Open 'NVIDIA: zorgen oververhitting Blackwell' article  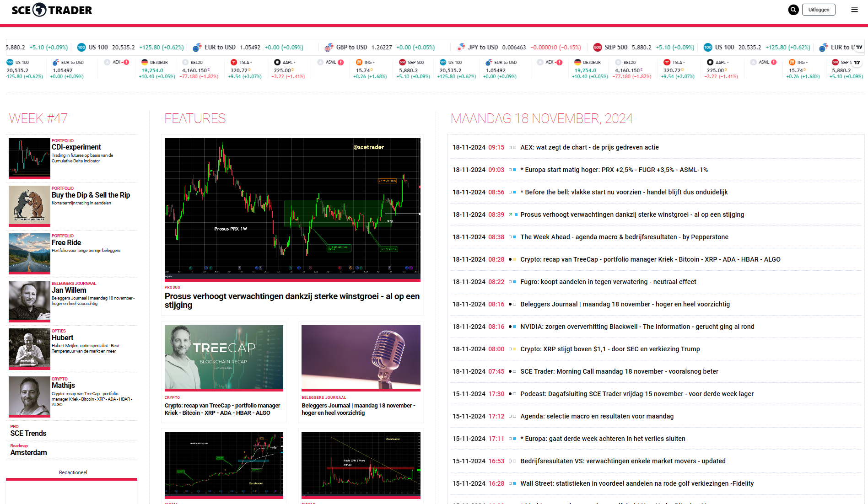click(637, 327)
